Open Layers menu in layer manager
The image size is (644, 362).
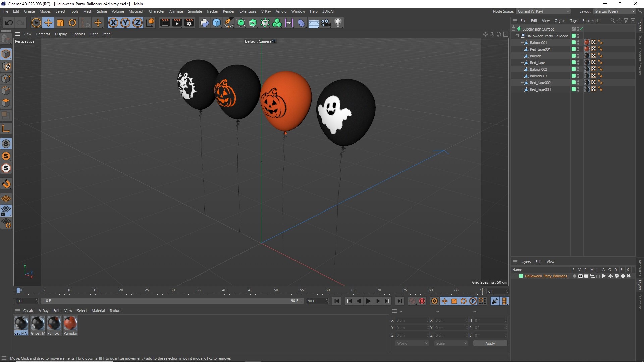pos(525,262)
